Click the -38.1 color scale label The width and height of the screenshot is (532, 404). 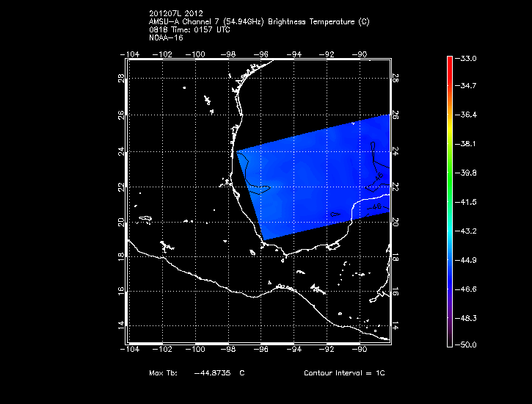tap(465, 144)
